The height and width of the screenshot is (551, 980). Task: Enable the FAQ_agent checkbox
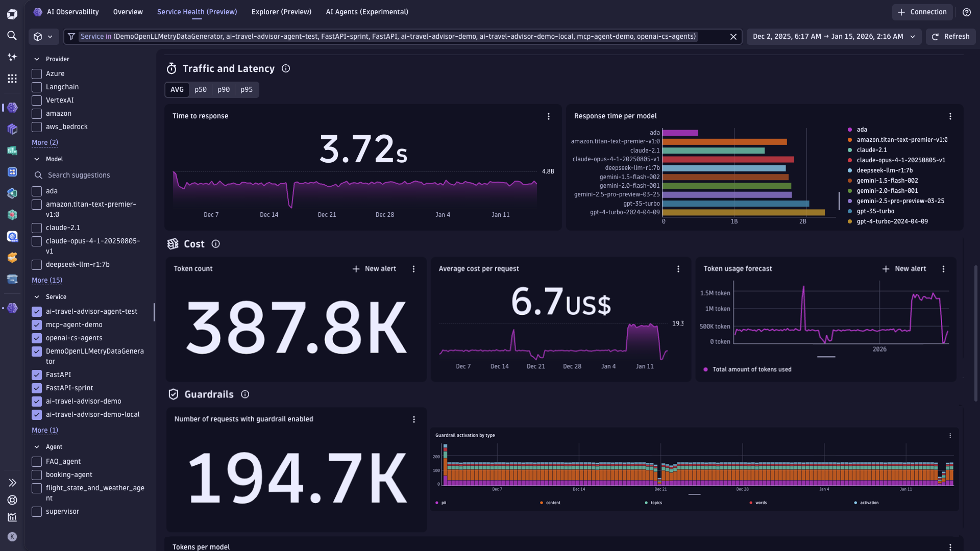(37, 462)
